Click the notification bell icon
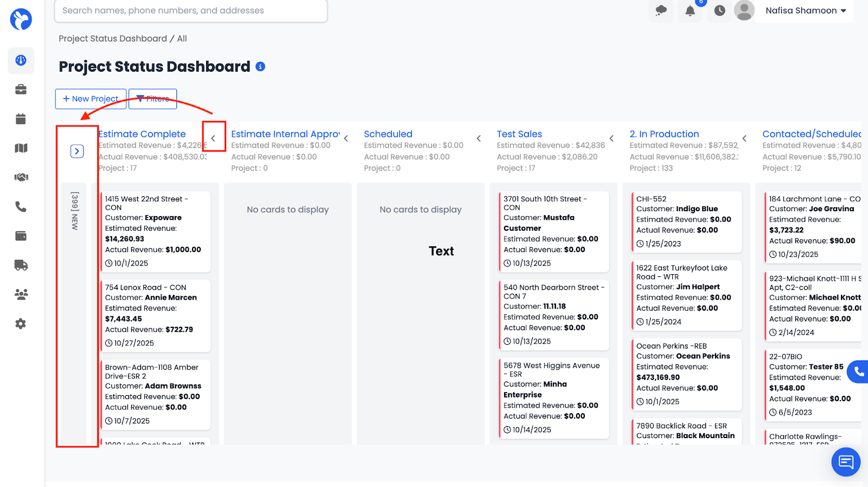Image resolution: width=868 pixels, height=487 pixels. click(x=690, y=11)
